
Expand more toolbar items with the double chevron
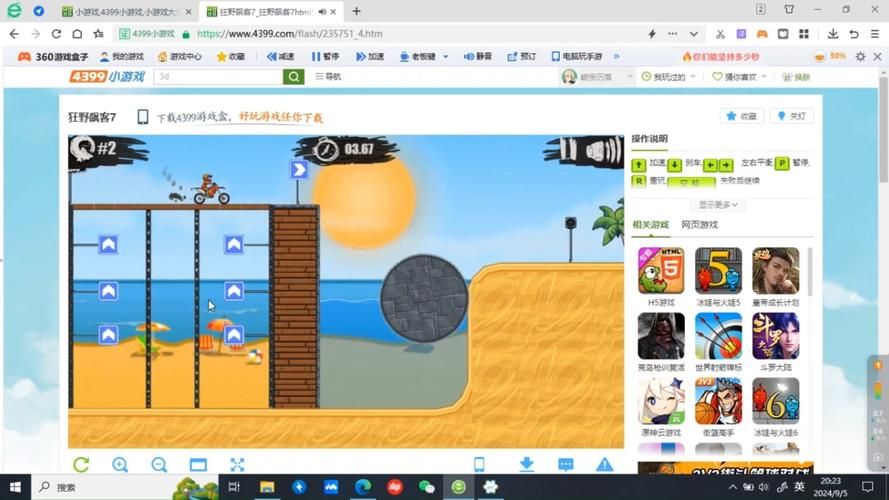pos(617,57)
